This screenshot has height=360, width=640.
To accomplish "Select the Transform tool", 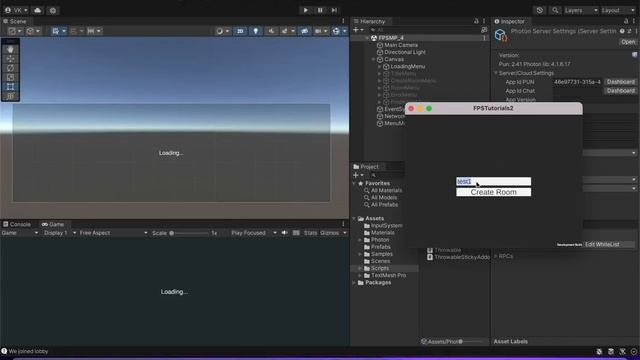I will coord(10,96).
